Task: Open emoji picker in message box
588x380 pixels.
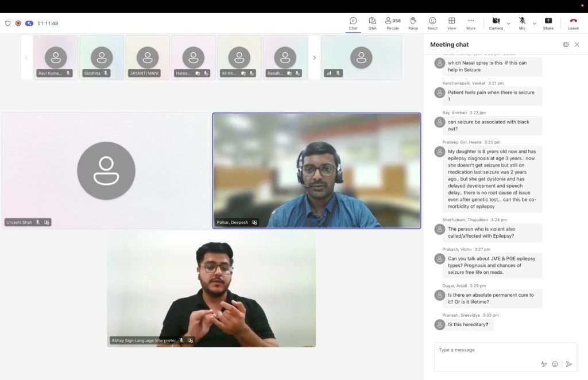Action: point(555,364)
